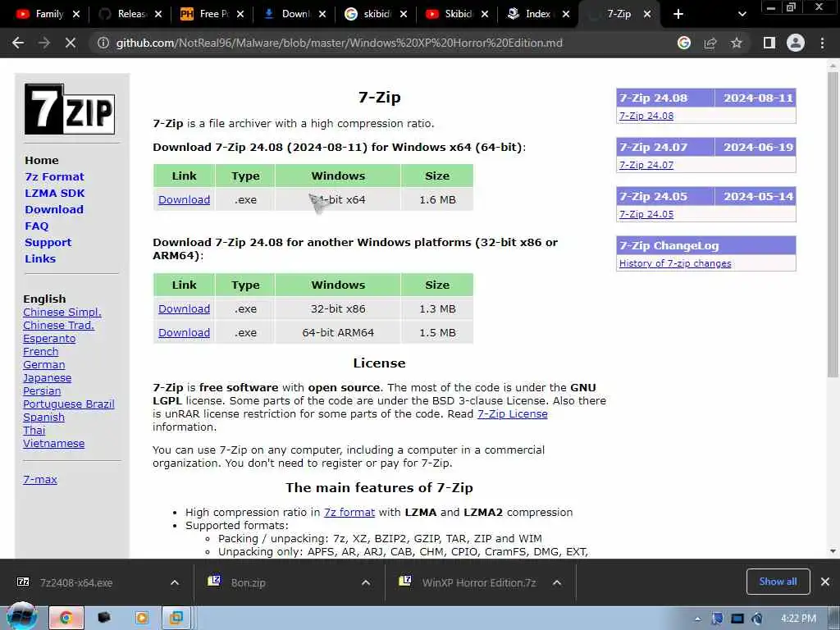The width and height of the screenshot is (840, 630).
Task: Open site info icon beside the URL
Action: tap(103, 43)
